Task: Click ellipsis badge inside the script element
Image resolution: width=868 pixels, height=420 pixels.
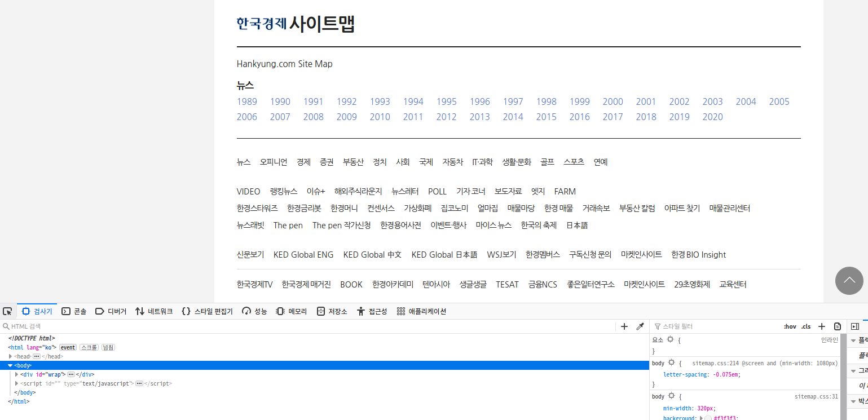Action: pyautogui.click(x=139, y=383)
